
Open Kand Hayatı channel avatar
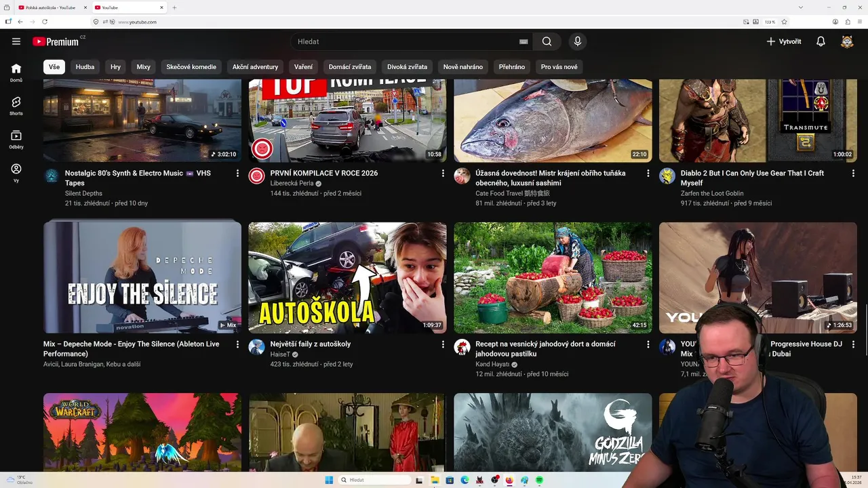pos(462,347)
